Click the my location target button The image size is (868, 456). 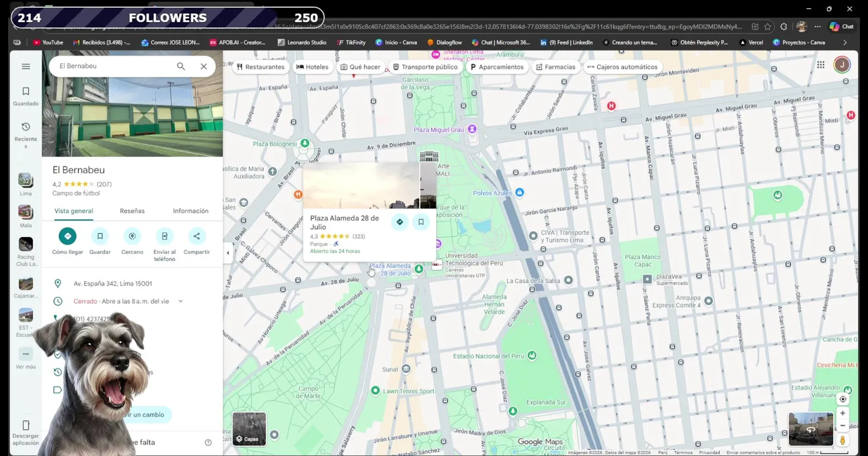coord(843,399)
